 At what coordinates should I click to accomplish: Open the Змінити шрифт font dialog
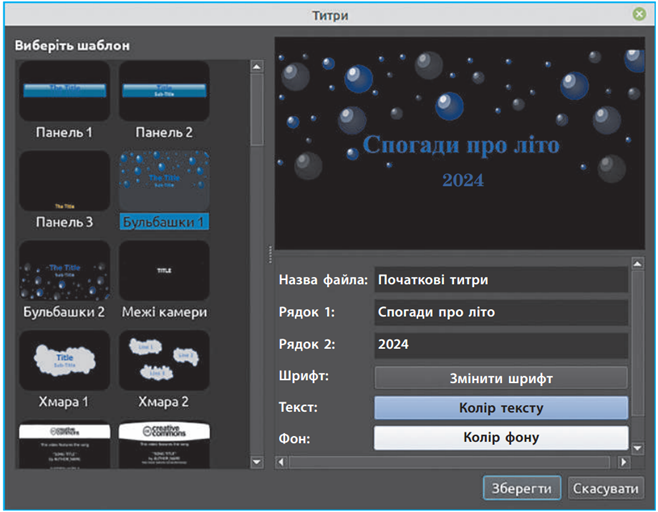tap(501, 378)
